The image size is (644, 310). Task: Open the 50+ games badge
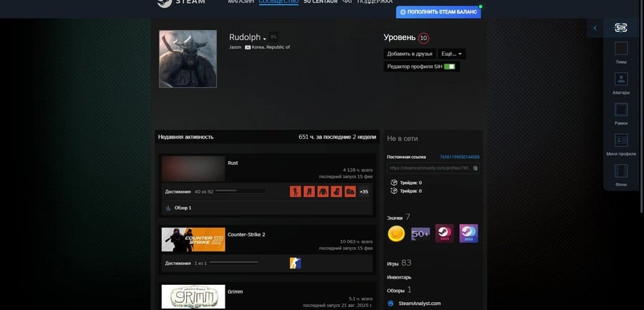click(420, 233)
